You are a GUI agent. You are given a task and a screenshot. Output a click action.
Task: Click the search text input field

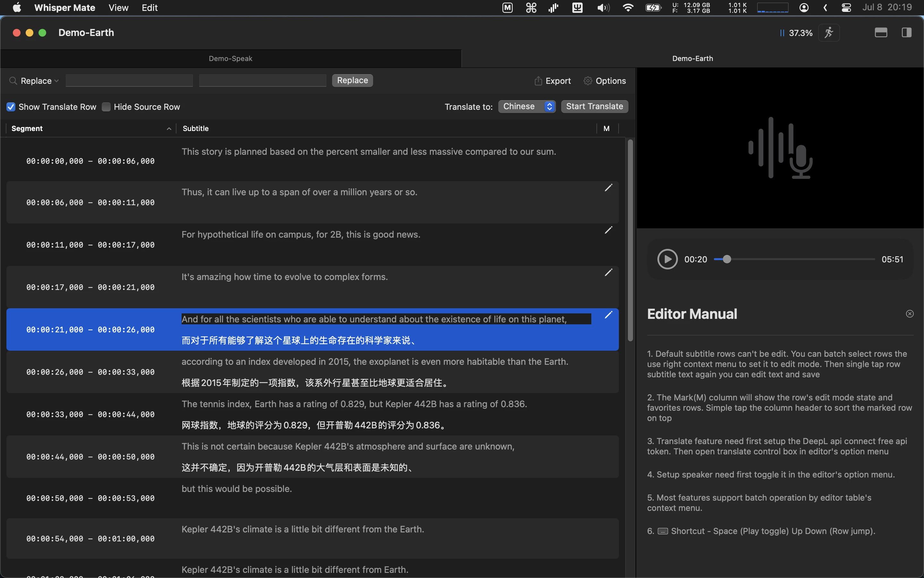129,81
